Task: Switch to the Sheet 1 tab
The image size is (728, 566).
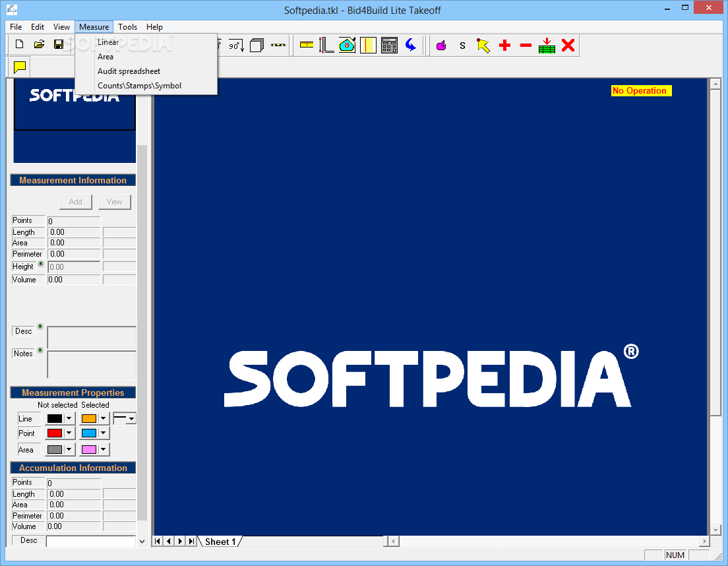Action: [220, 542]
